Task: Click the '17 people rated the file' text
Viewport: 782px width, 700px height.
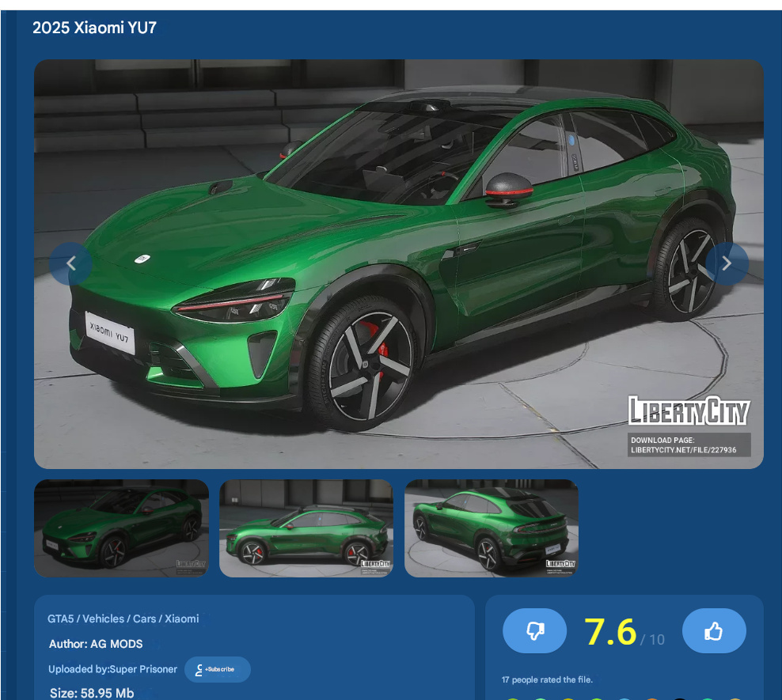Action: click(x=546, y=679)
